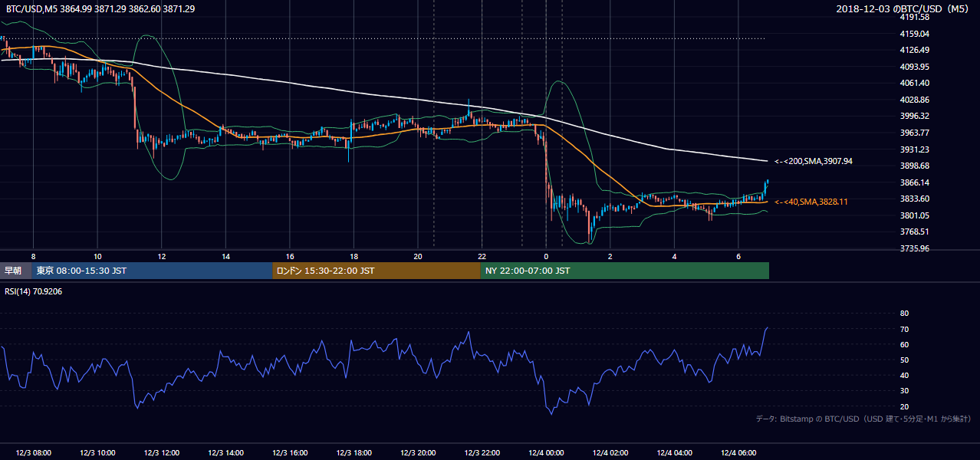Click the 12/4 04:00 date axis label
Viewport: 980px width, 460px height.
click(674, 453)
